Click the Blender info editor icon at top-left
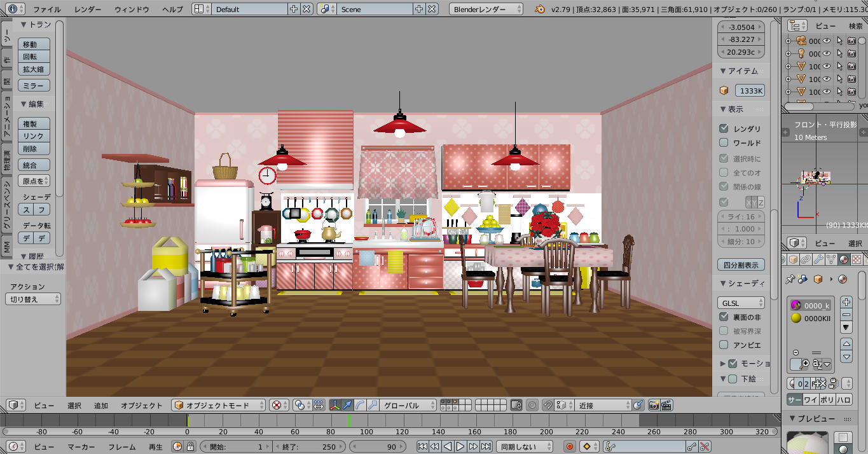 click(13, 9)
